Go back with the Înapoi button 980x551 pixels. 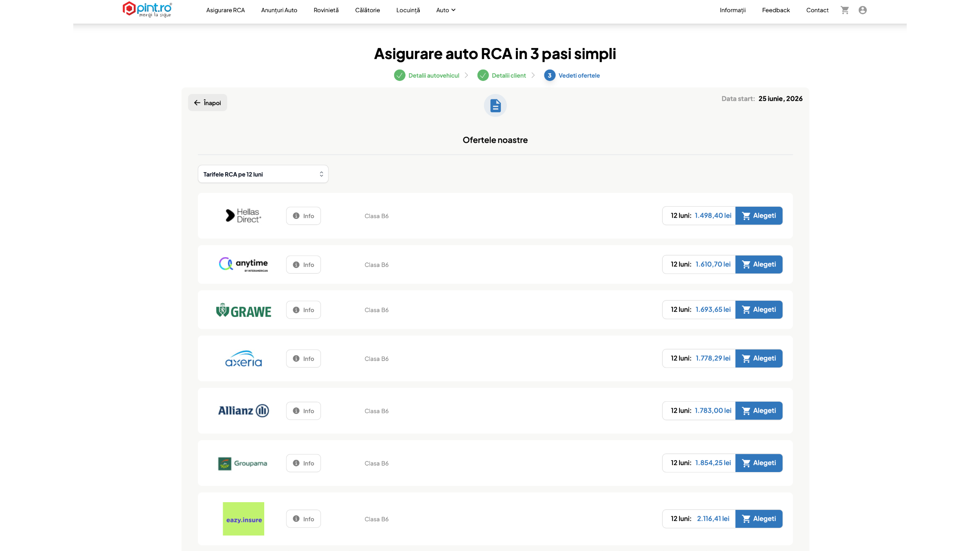click(x=208, y=103)
